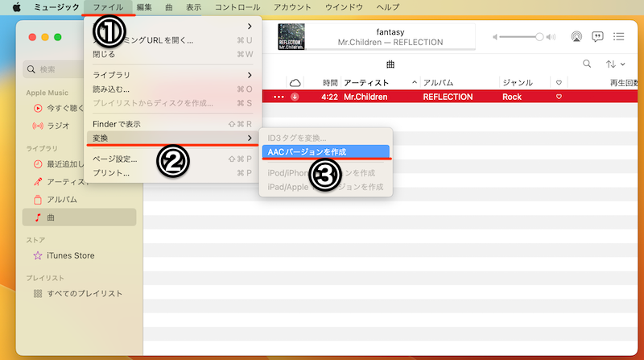Click the REFLECTION album artwork thumbnail
Screen dimensions: 644x360
pyautogui.click(x=291, y=35)
